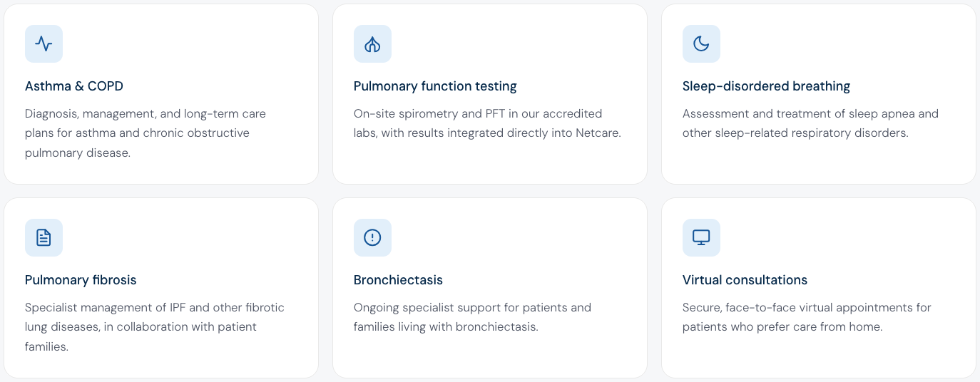Click the IPF specialist management description
Viewport: 980px width, 382px height.
(155, 327)
